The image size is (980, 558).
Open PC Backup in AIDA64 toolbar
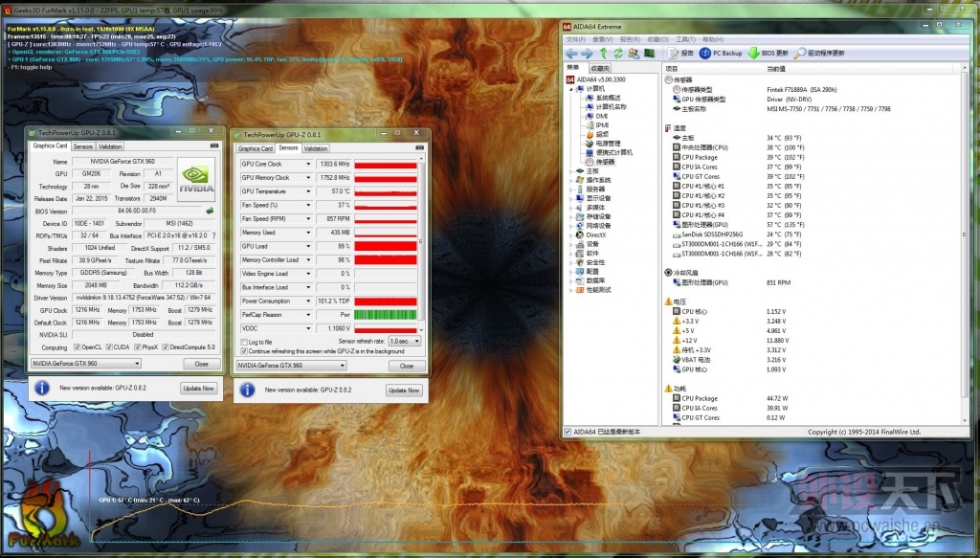[722, 54]
